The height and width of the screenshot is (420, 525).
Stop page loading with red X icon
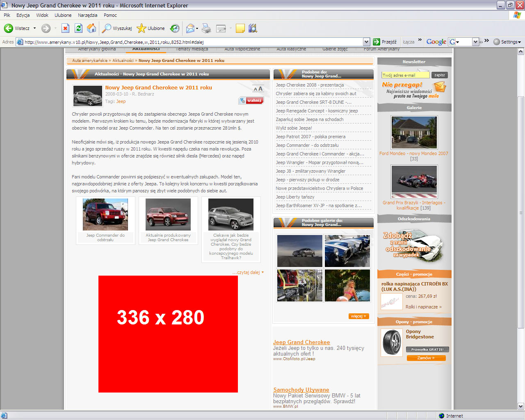[65, 28]
